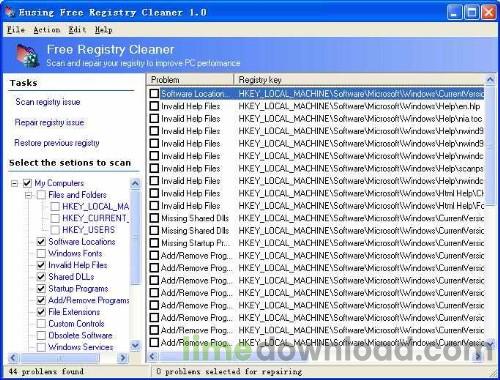The image size is (500, 380).
Task: Maximize the Eusing Registry Cleaner window
Action: click(472, 12)
